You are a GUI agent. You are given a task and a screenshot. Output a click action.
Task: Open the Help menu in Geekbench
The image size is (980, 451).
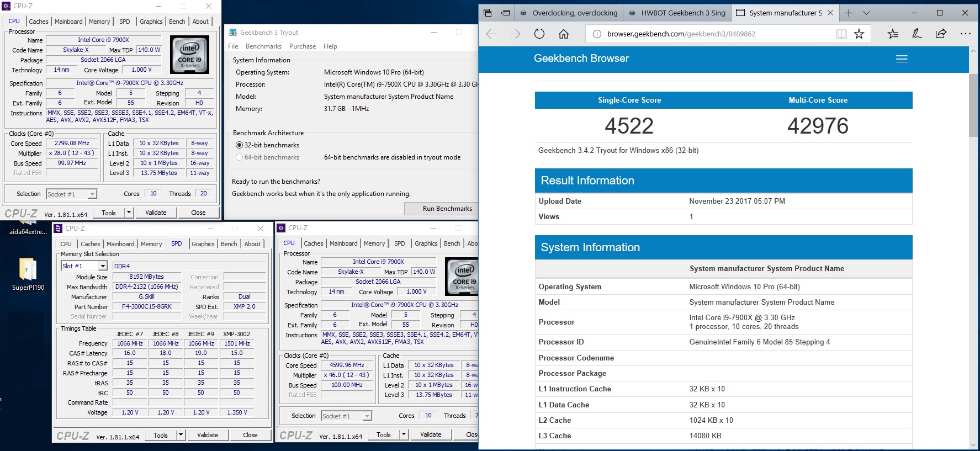(x=330, y=46)
